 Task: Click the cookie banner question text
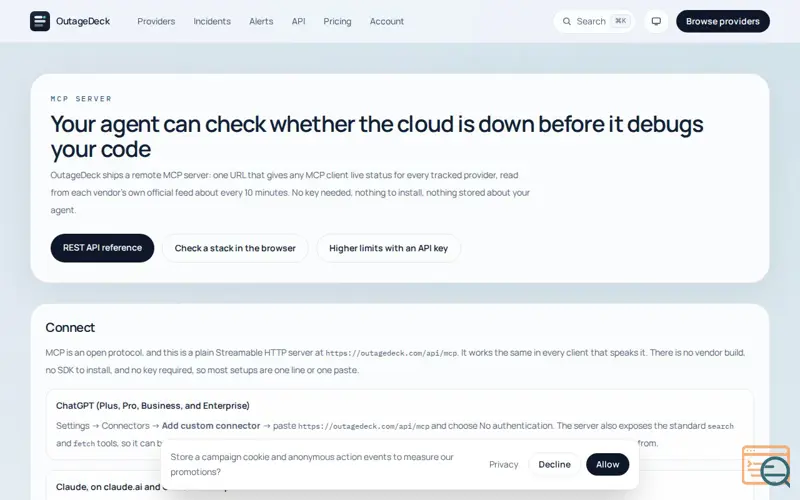[x=312, y=464]
